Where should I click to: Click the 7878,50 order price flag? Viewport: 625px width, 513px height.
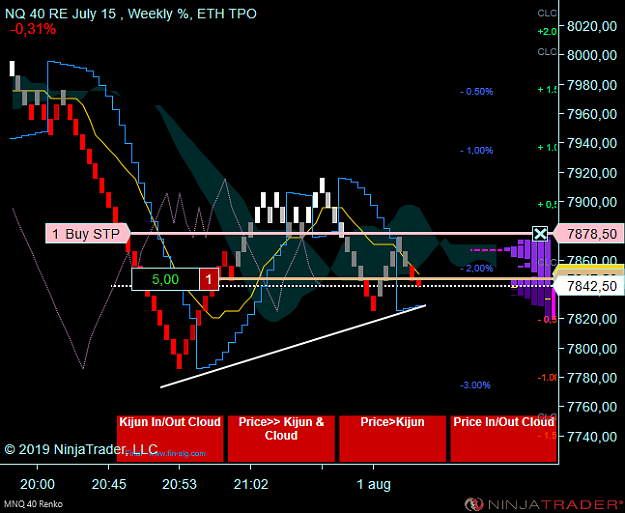[x=591, y=234]
